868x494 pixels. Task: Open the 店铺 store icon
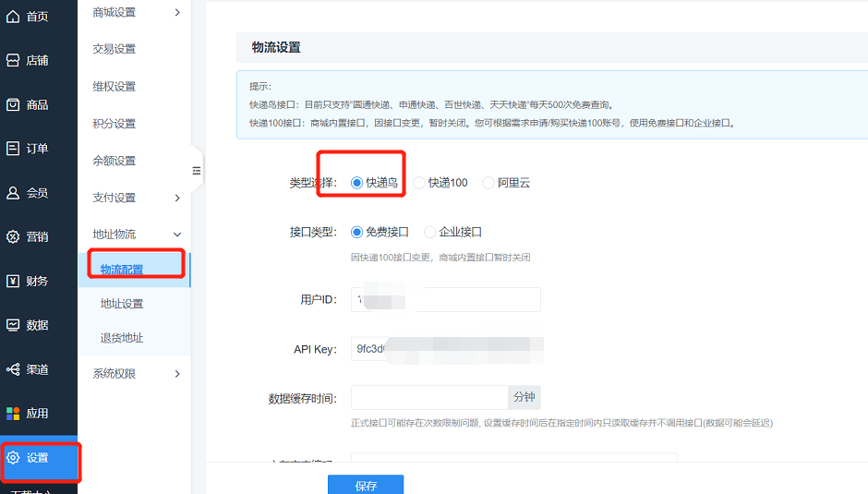[13, 60]
